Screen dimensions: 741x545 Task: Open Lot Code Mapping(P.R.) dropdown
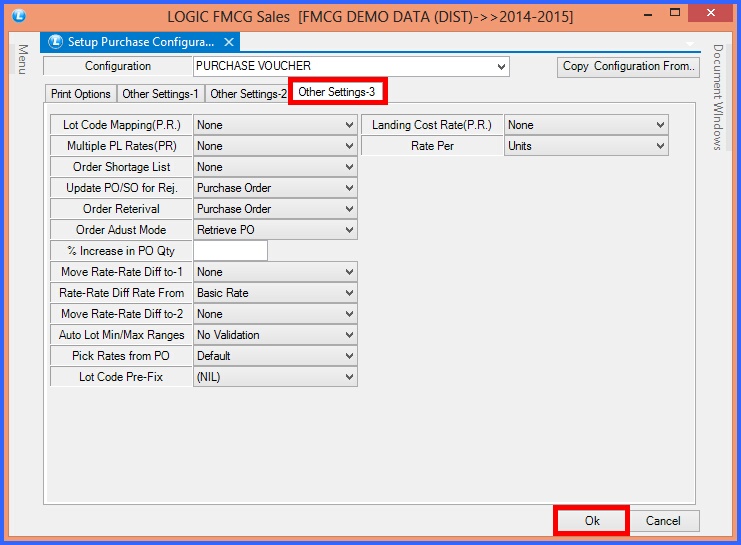tap(275, 125)
